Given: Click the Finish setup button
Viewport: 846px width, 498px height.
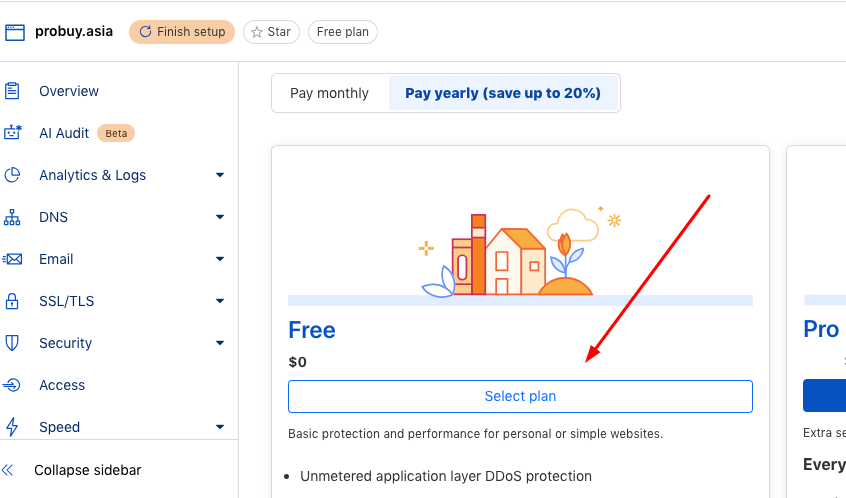Looking at the screenshot, I should 182,32.
